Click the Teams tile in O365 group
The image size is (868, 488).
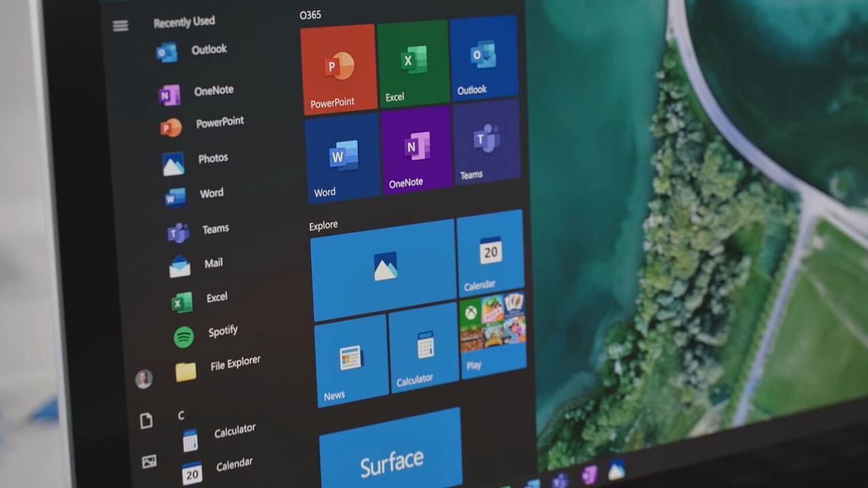(x=487, y=142)
